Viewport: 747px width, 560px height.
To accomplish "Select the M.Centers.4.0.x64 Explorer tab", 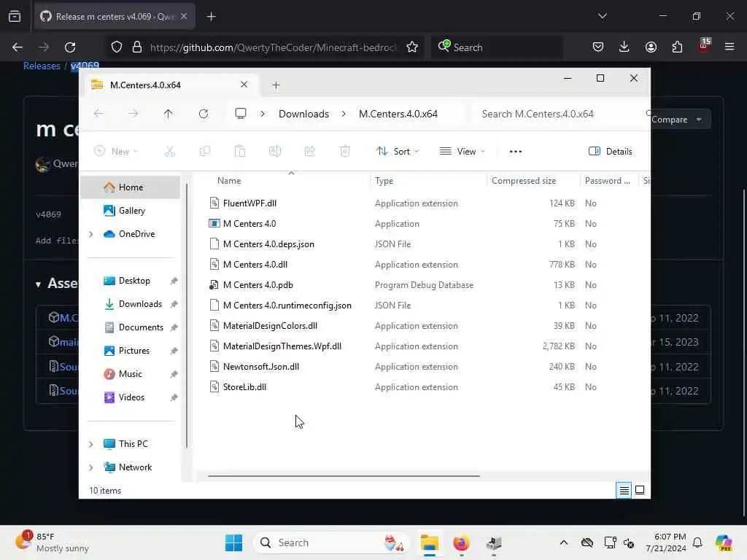I will click(171, 85).
